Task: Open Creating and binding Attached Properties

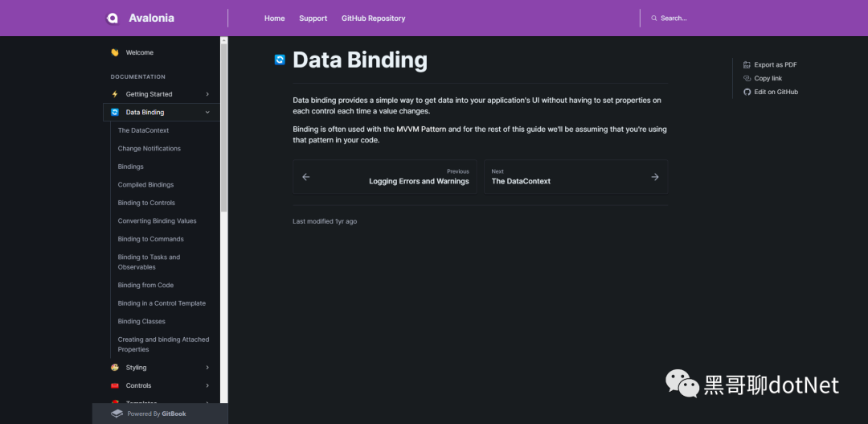Action: [163, 344]
